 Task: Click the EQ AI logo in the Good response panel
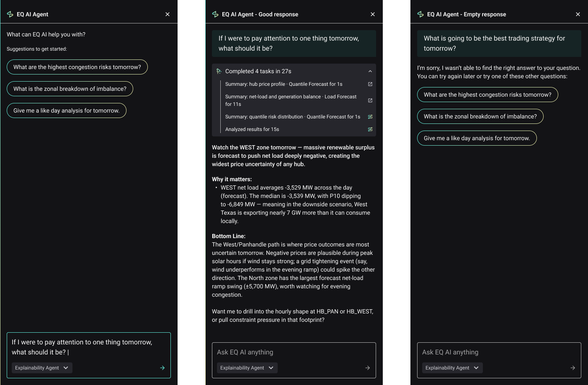[215, 14]
